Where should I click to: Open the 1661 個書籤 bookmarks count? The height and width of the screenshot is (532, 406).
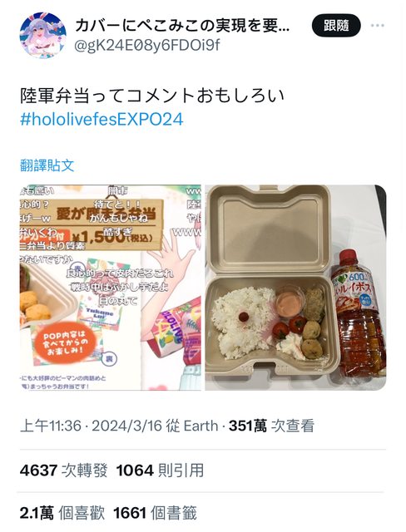pyautogui.click(x=155, y=514)
